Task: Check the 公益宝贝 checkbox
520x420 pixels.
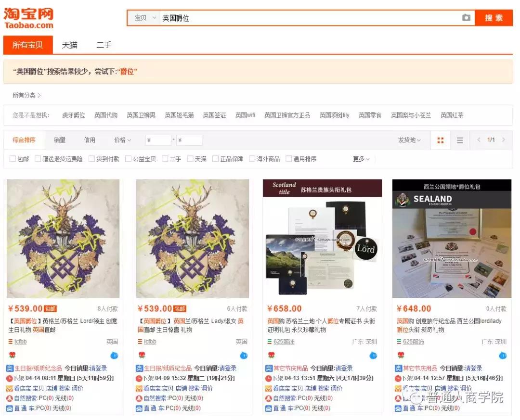Action: 129,159
